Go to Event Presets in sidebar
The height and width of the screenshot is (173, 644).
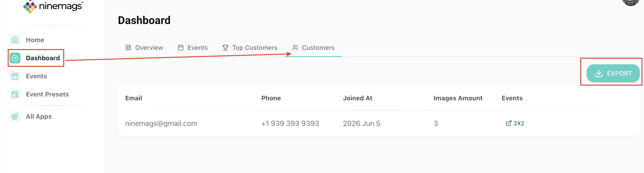(x=47, y=94)
